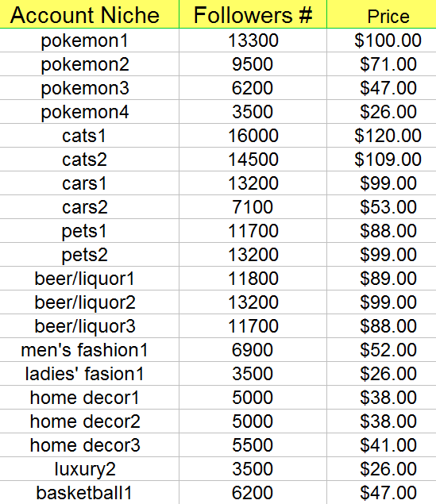Click the $47.00 price for pokemon3

pyautogui.click(x=382, y=88)
